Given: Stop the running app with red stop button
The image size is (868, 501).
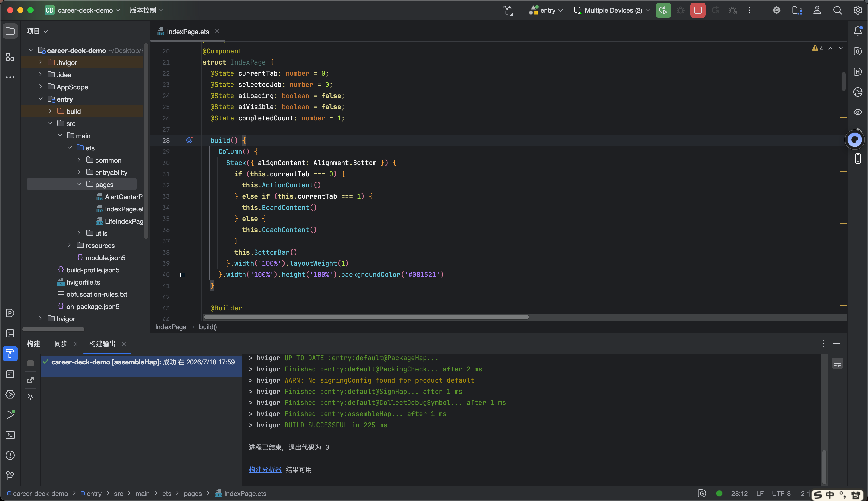Looking at the screenshot, I should (697, 10).
